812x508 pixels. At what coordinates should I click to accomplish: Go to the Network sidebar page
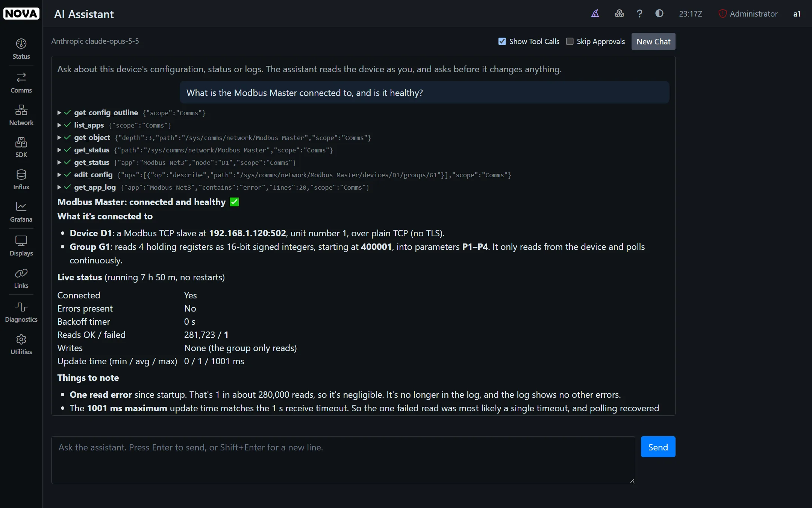point(21,115)
